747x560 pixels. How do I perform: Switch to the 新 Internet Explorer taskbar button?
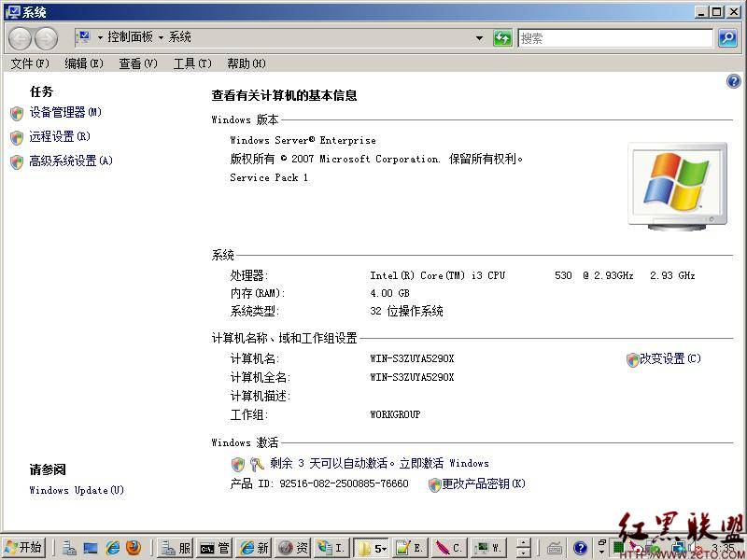tap(254, 548)
